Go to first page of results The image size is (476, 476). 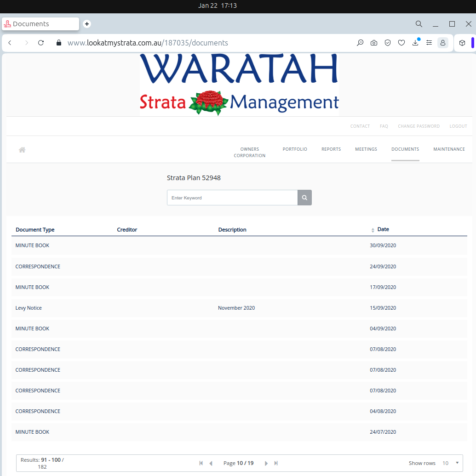click(201, 463)
